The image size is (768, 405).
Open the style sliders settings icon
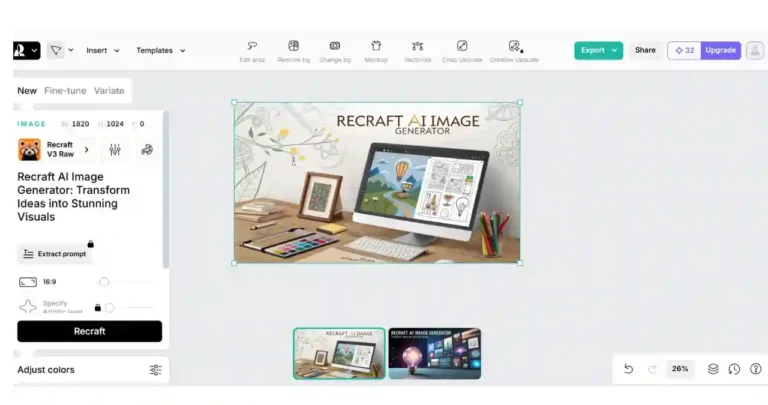115,150
